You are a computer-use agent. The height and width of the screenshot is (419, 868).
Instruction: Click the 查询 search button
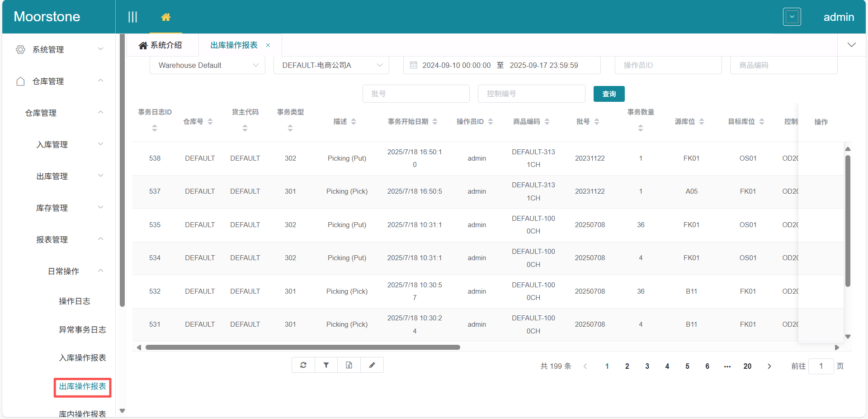click(609, 94)
